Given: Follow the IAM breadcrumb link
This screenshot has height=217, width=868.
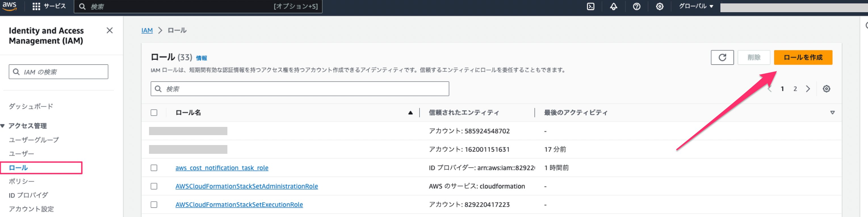Looking at the screenshot, I should coord(147,30).
